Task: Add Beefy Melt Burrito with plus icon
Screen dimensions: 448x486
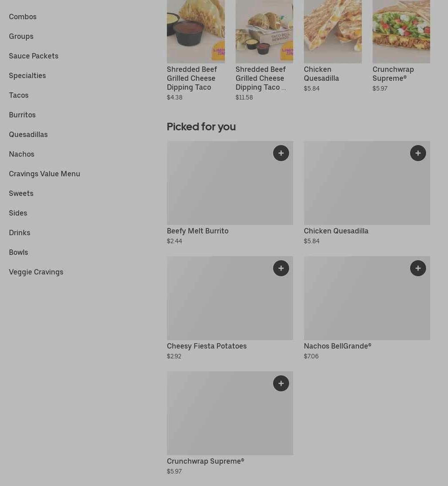Action: coord(281,153)
